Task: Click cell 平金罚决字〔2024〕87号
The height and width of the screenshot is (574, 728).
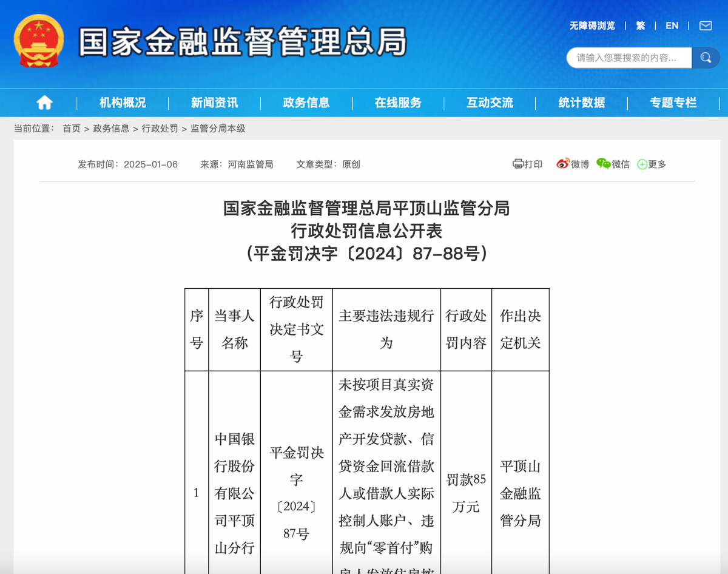Action: (297, 493)
